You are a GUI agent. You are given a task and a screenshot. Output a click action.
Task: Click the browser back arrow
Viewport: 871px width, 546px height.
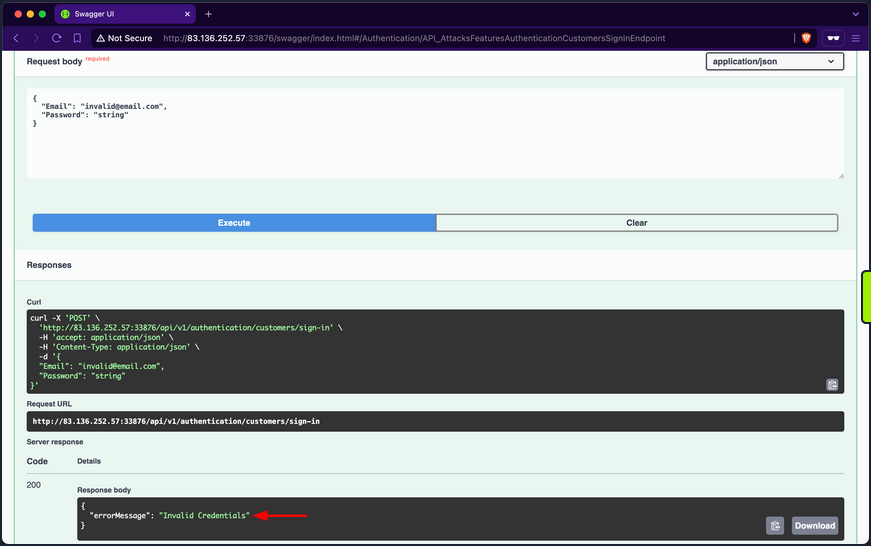pyautogui.click(x=16, y=38)
